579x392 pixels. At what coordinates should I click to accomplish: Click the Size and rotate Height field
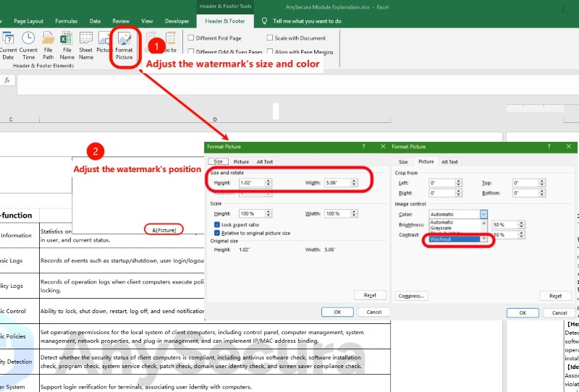252,183
